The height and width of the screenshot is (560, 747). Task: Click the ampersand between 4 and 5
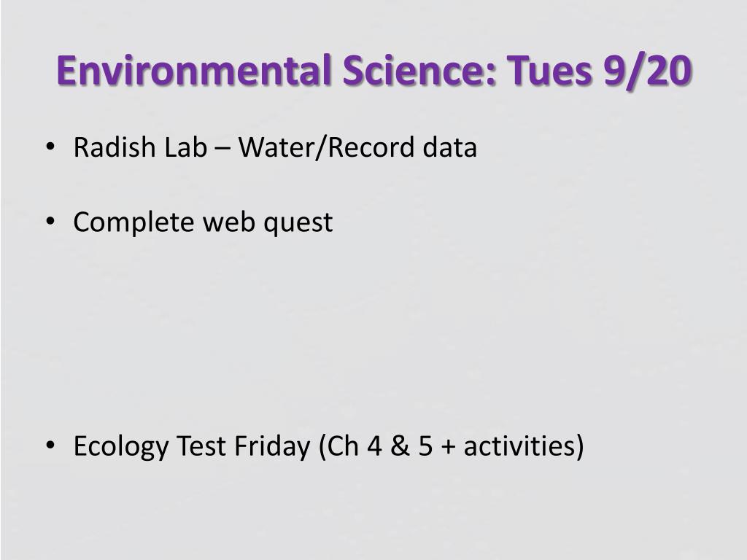click(x=400, y=446)
